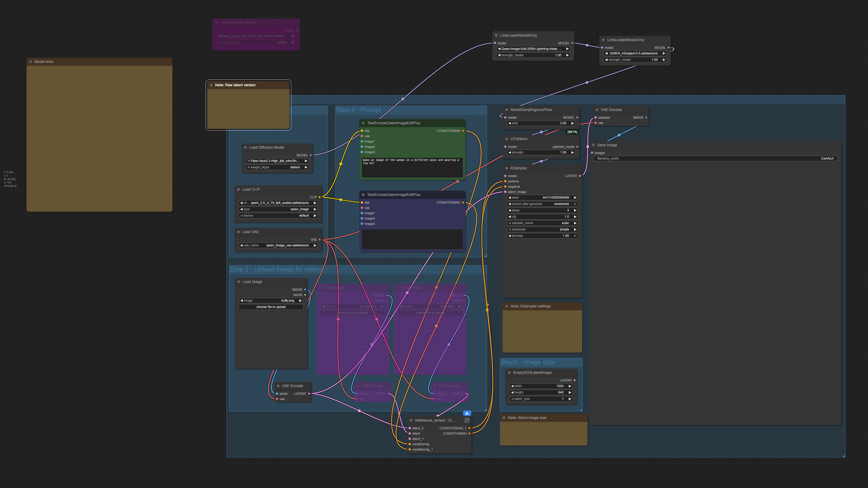
Task: Click choose file to upload on the pose.png node
Action: point(430,313)
